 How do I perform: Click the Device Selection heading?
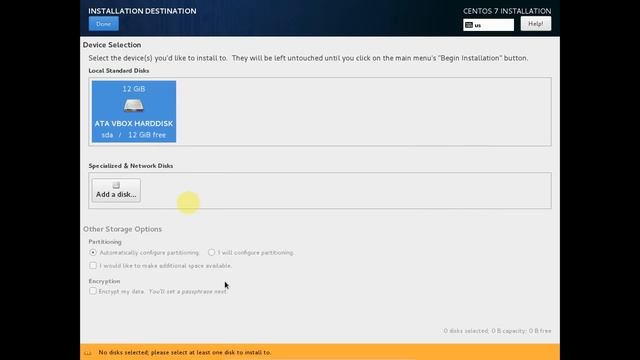(x=112, y=45)
